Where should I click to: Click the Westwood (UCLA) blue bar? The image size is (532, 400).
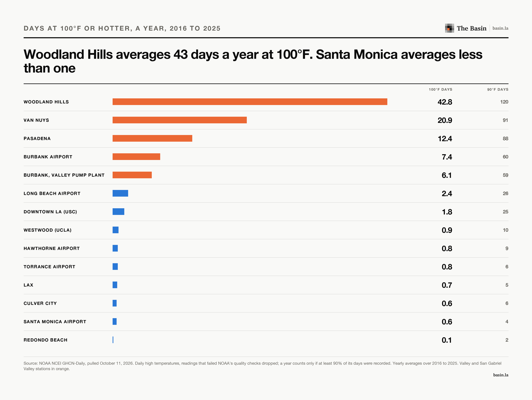[x=115, y=230]
